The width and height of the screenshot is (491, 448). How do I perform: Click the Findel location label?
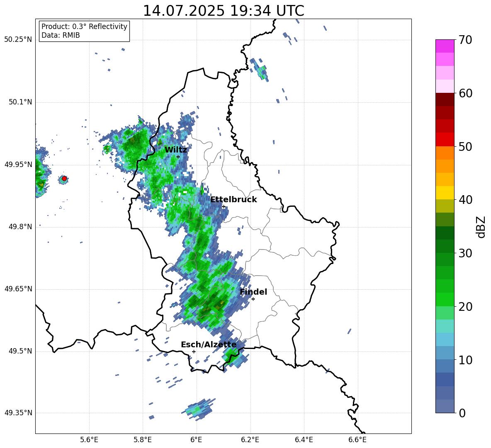point(253,292)
